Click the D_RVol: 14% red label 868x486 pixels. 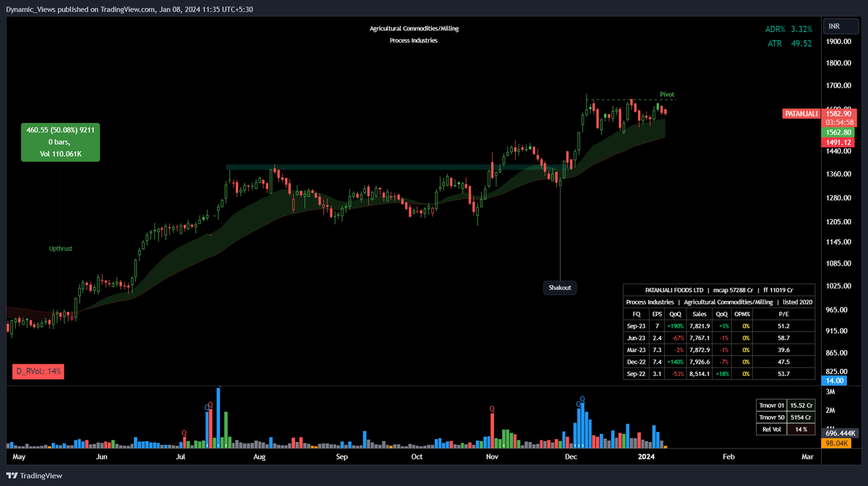click(39, 372)
